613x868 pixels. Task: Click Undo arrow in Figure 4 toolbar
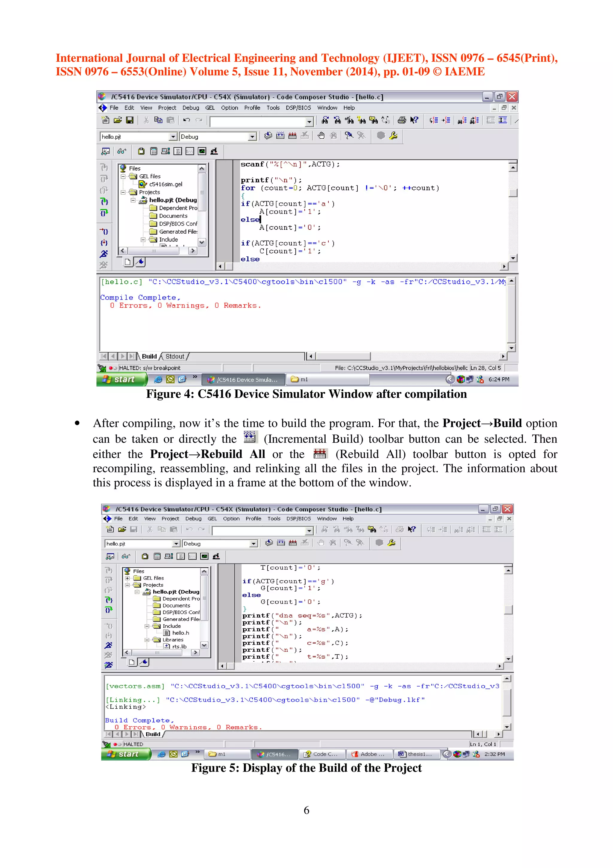[x=186, y=120]
